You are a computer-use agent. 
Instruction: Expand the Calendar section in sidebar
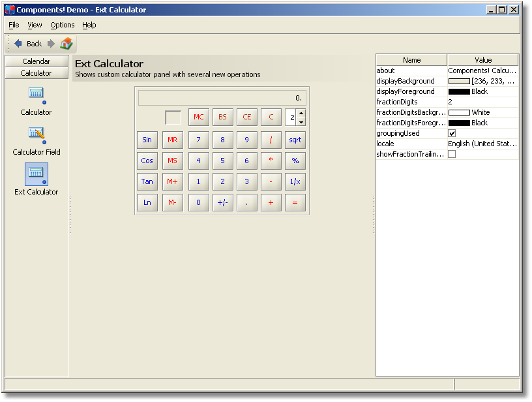[x=37, y=61]
